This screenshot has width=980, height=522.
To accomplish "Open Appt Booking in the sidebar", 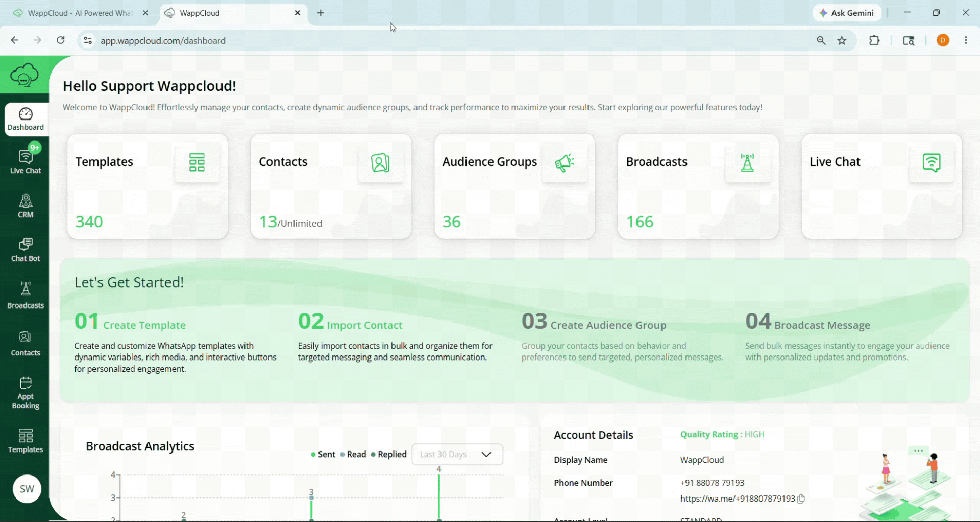I will click(x=26, y=393).
